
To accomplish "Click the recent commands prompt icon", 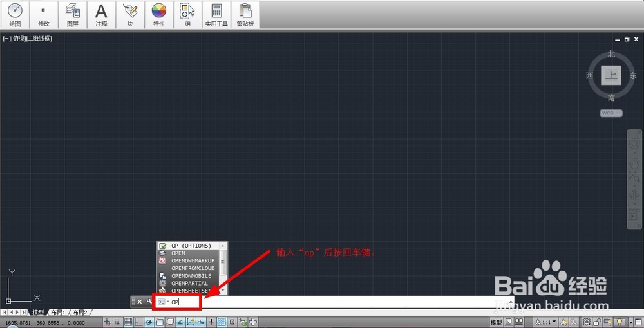I will click(x=162, y=302).
